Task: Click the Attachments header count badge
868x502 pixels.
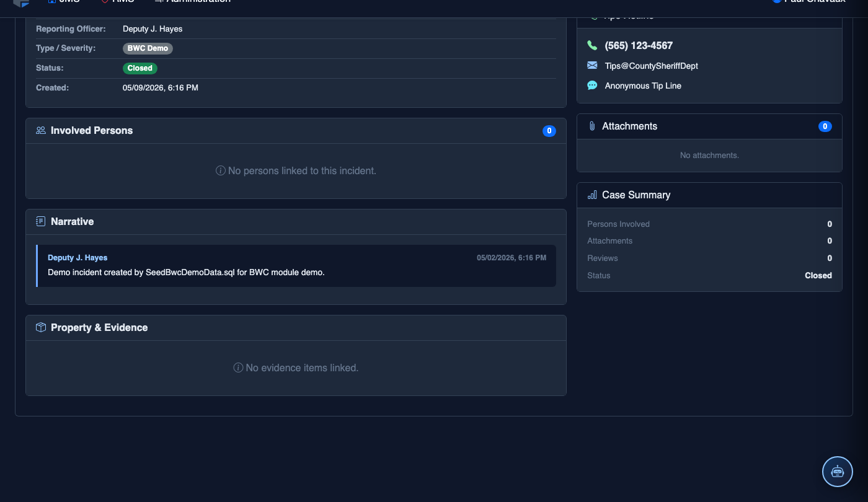Action: (825, 126)
